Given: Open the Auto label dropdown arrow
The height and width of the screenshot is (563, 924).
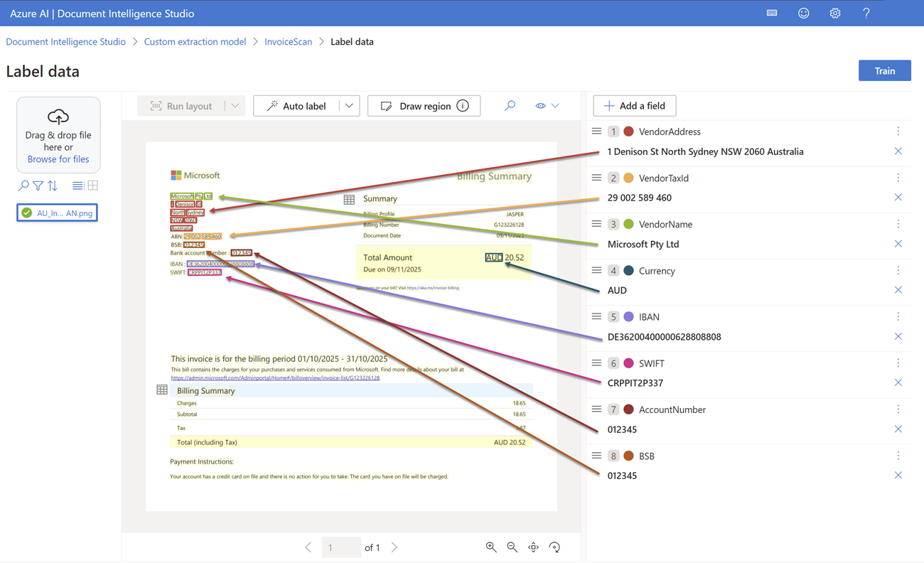Looking at the screenshot, I should 349,106.
